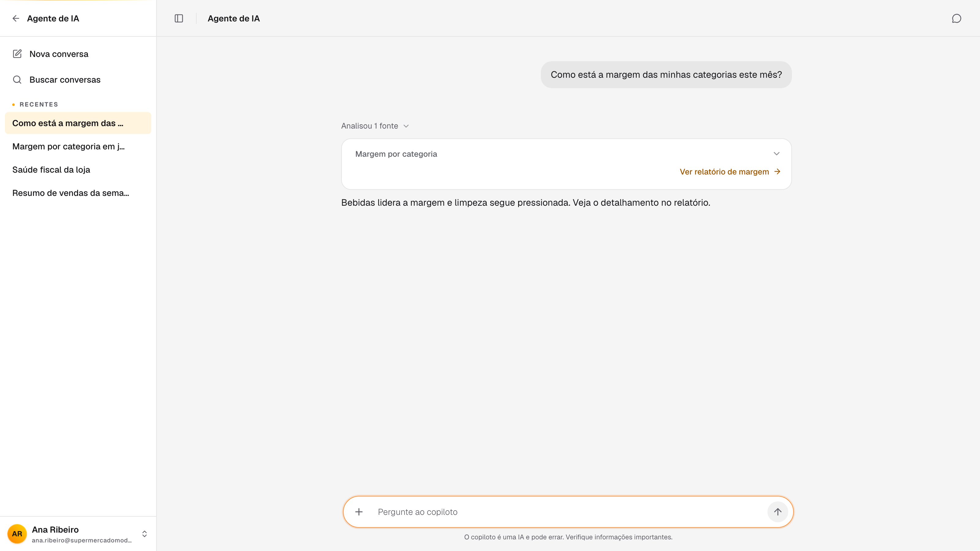The height and width of the screenshot is (551, 980).
Task: Click the ana.ribeiro@supermercadomod… email text
Action: [x=82, y=540]
